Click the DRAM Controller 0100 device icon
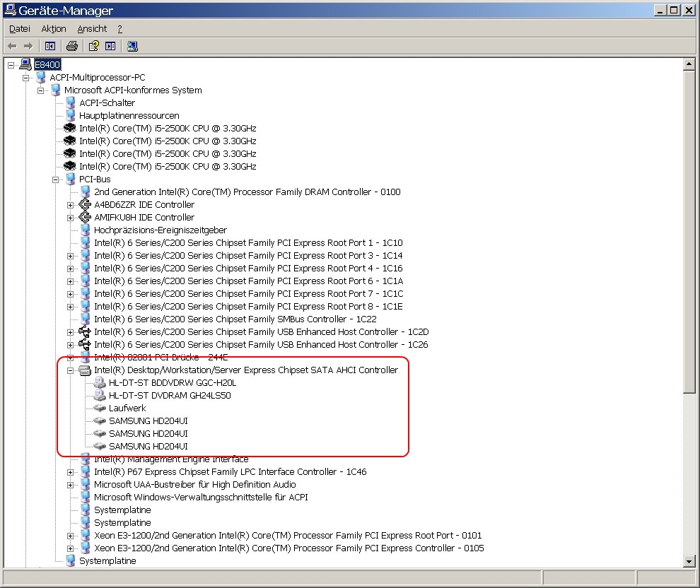Image resolution: width=700 pixels, height=588 pixels. (85, 192)
